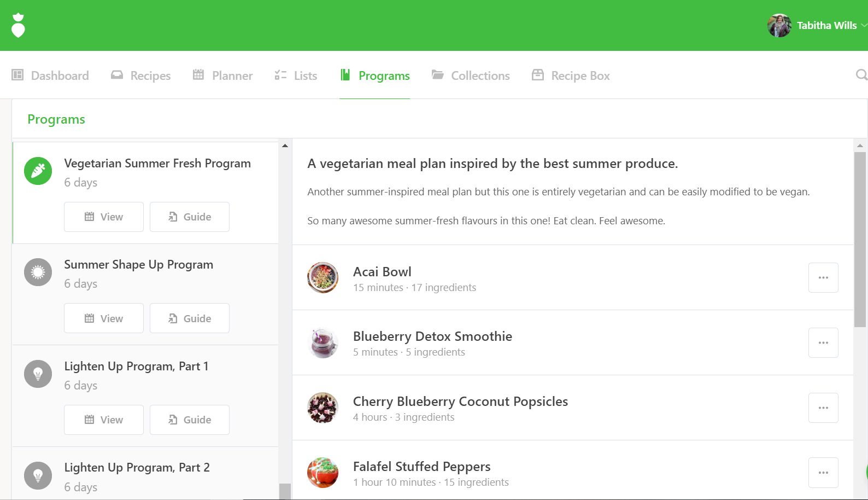Click the Lighten Up Part 2 bulb icon
This screenshot has height=500, width=868.
pos(38,475)
